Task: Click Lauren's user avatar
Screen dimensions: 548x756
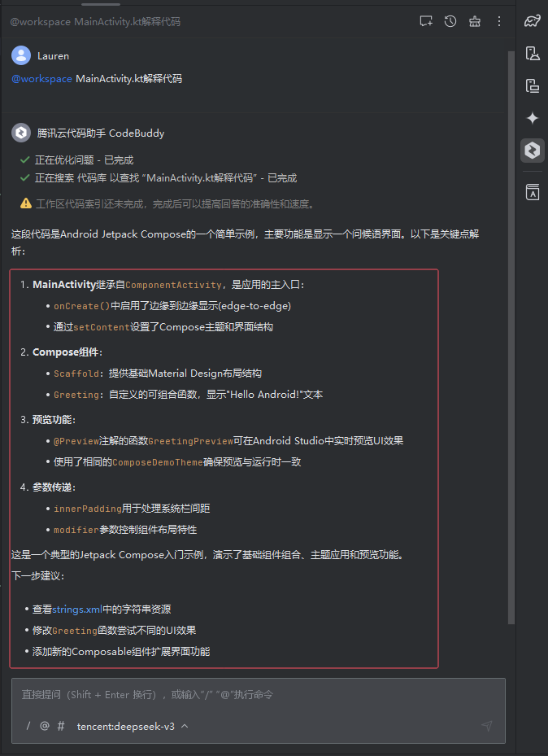Action: (21, 55)
